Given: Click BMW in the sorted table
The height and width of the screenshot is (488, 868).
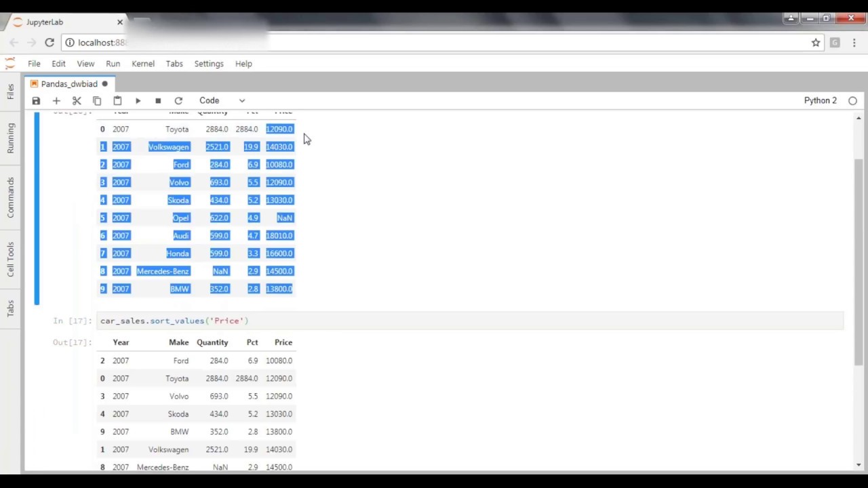Looking at the screenshot, I should (x=180, y=432).
